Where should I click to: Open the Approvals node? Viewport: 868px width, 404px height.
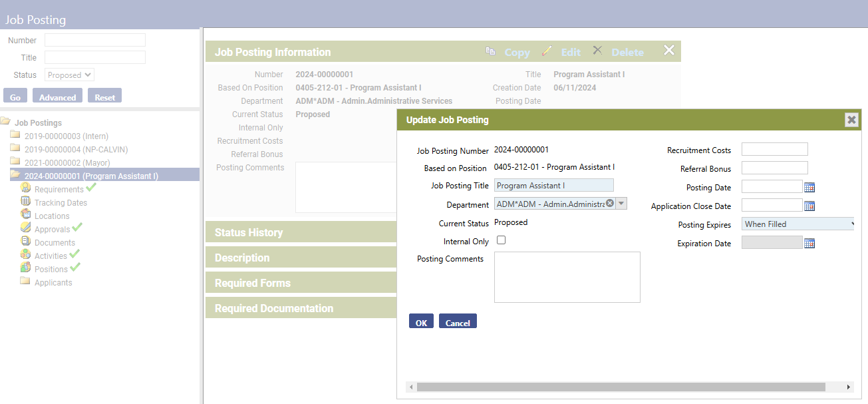tap(52, 230)
